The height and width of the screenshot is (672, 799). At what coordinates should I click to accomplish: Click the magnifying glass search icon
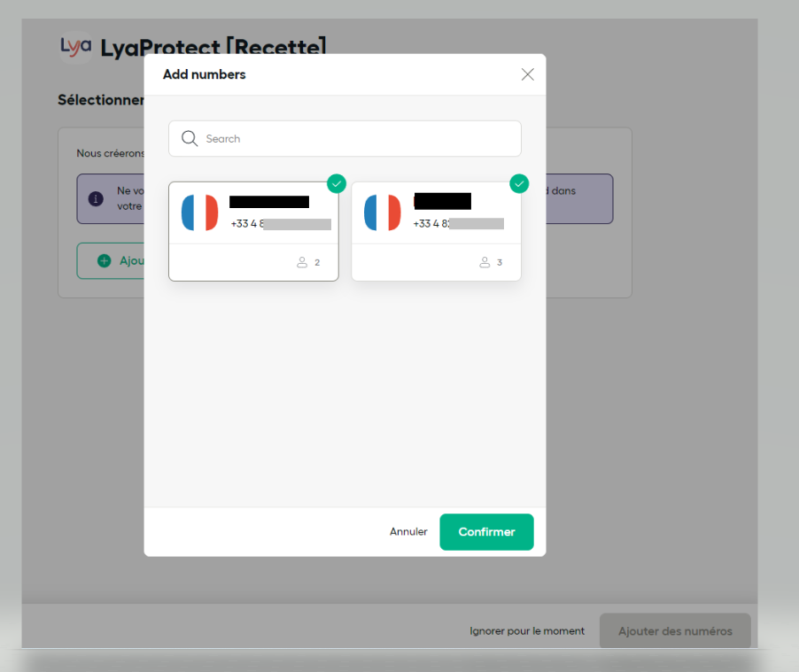point(189,139)
